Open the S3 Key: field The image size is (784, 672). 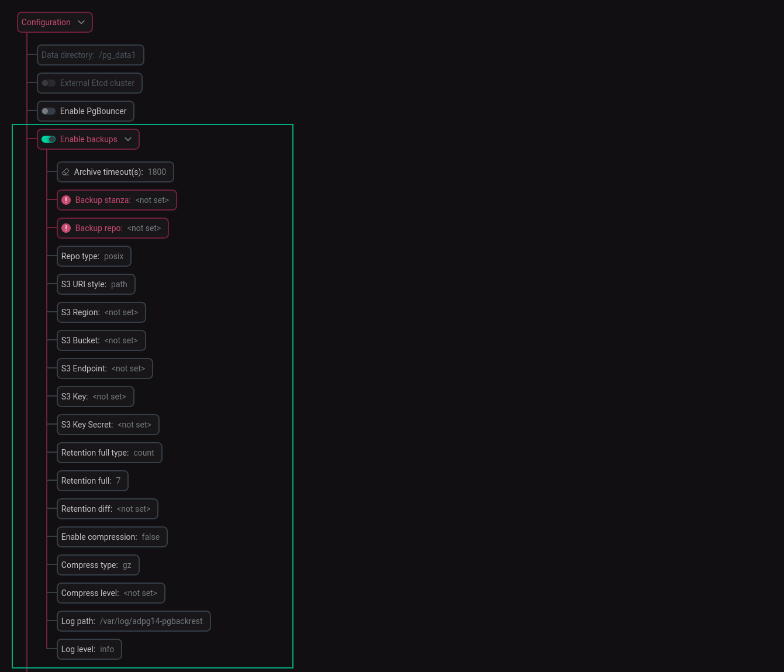pos(95,397)
